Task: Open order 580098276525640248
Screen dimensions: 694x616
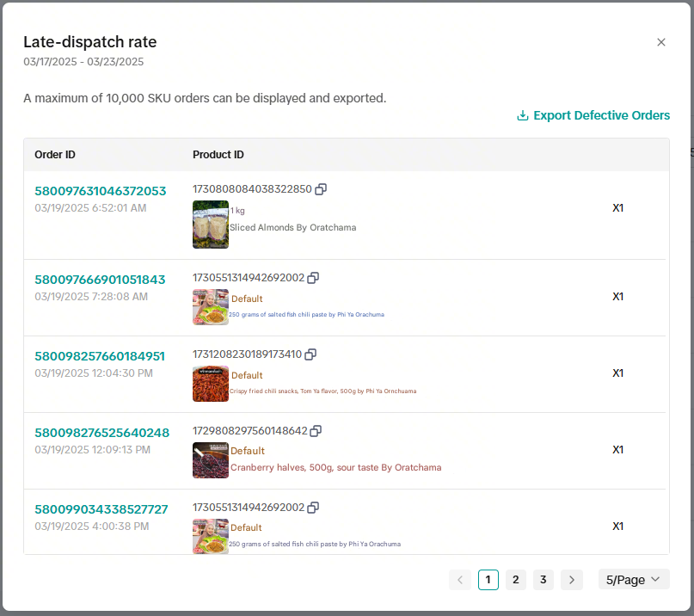Action: pos(101,433)
